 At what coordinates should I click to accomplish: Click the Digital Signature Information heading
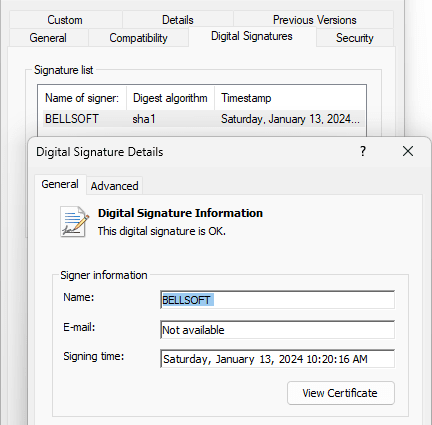(180, 213)
